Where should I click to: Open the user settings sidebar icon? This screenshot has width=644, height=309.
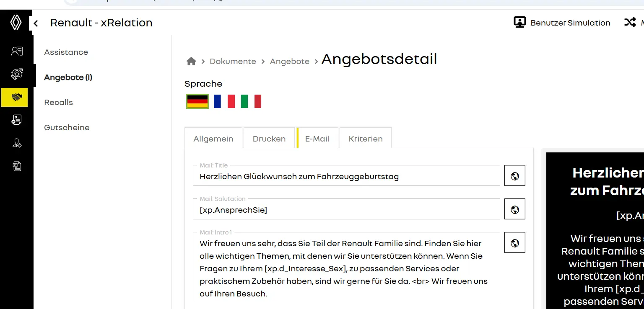point(17,143)
